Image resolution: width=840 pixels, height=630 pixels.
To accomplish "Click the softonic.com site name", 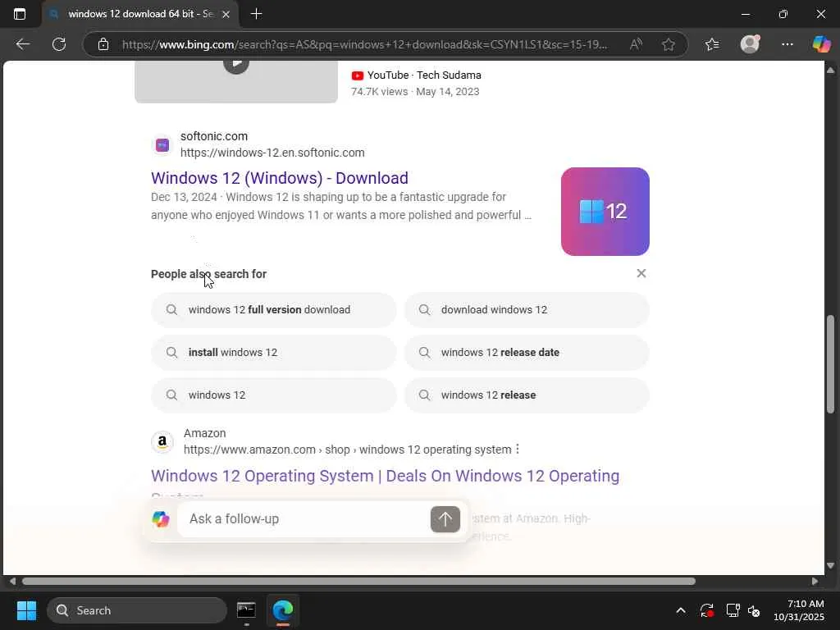I will tap(214, 136).
